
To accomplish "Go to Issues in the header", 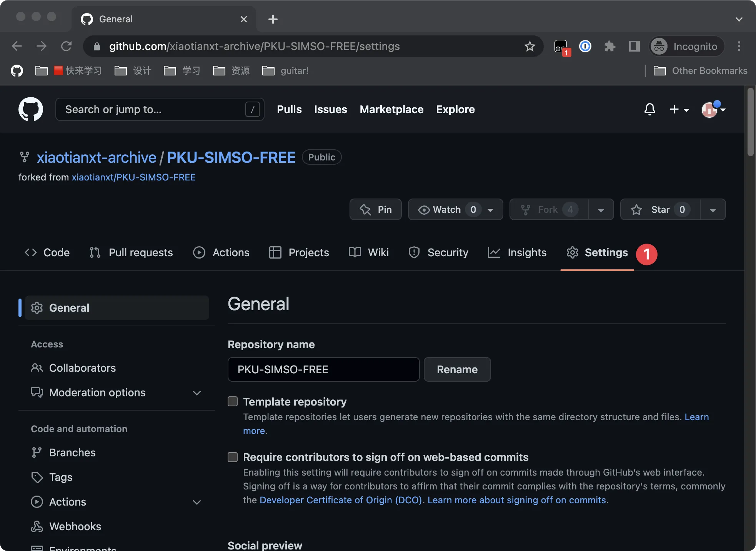I will point(330,109).
